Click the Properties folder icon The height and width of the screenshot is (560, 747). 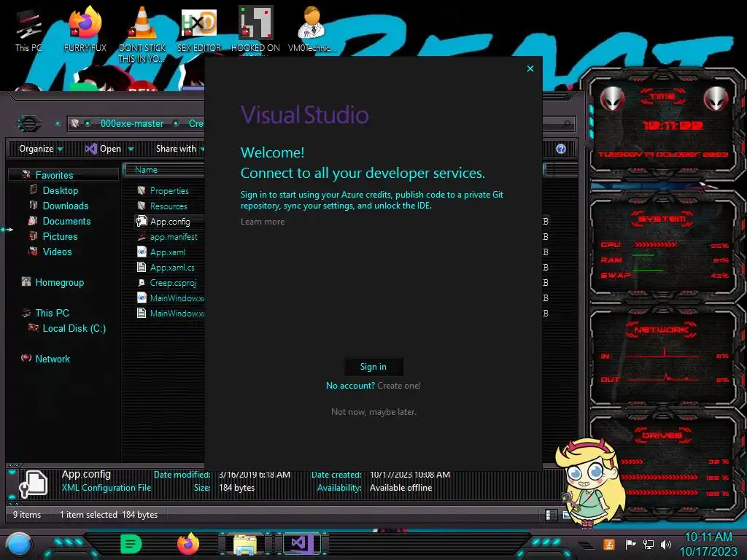click(142, 190)
